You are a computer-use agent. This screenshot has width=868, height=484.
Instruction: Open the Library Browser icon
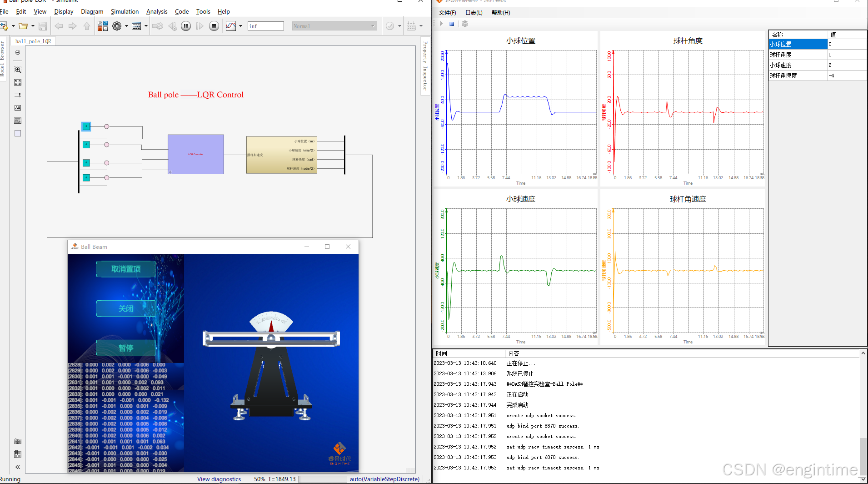coord(103,26)
